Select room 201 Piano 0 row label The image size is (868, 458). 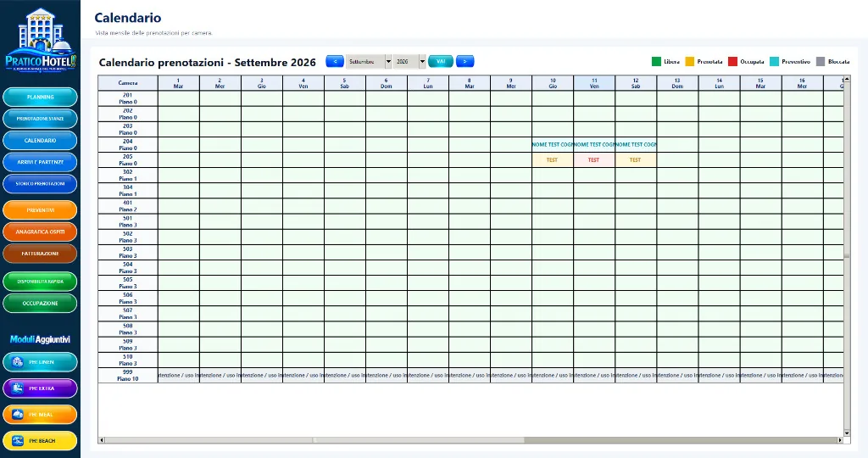click(128, 98)
